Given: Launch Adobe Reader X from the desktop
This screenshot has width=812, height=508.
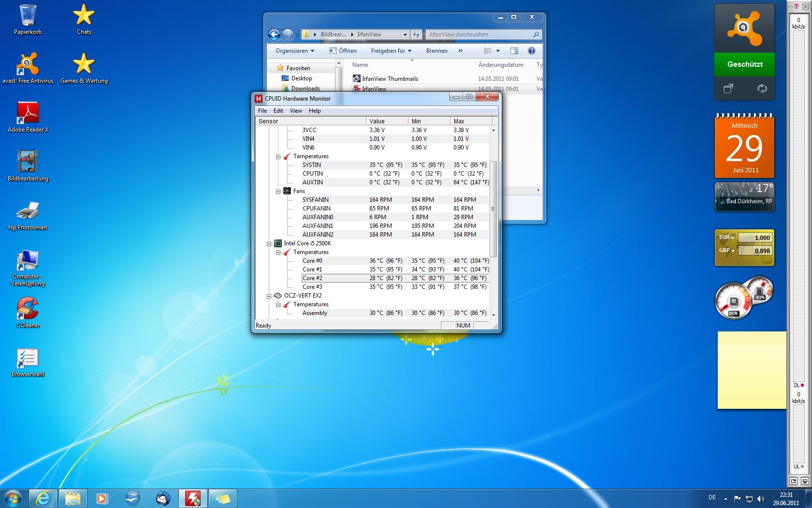Looking at the screenshot, I should pyautogui.click(x=28, y=117).
